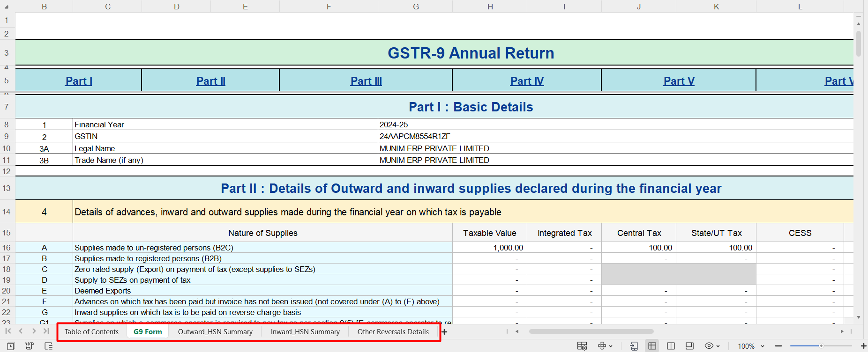Jump to the first sheet tab arrow
This screenshot has height=352, width=868.
8,331
